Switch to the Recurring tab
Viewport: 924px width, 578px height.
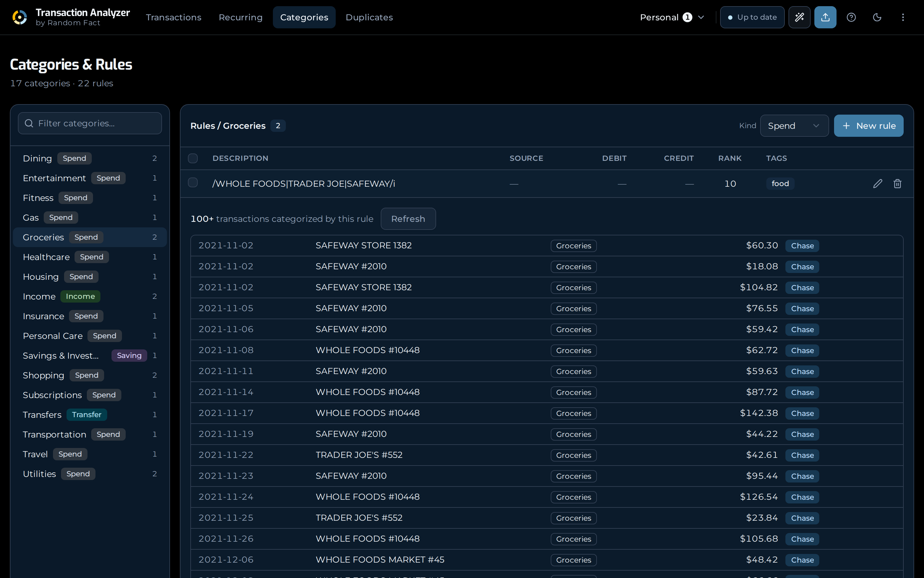(x=240, y=17)
